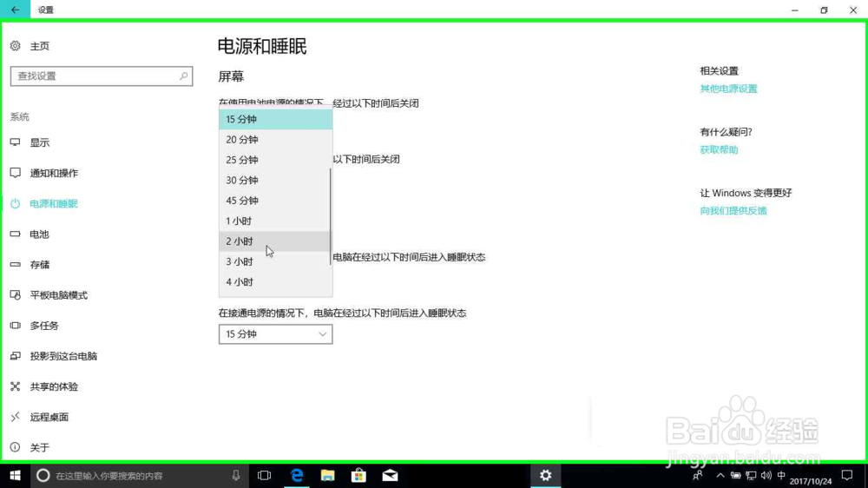Click the battery tray icon

tap(736, 476)
